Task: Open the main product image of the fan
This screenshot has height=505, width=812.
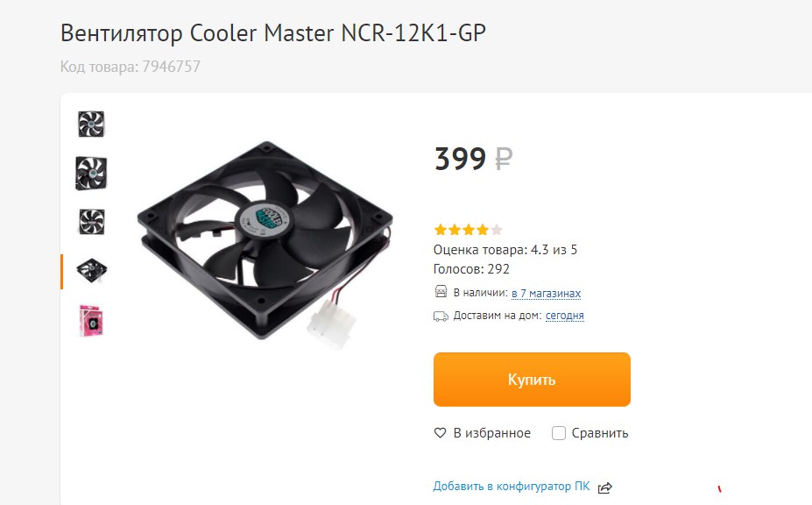Action: 265,244
